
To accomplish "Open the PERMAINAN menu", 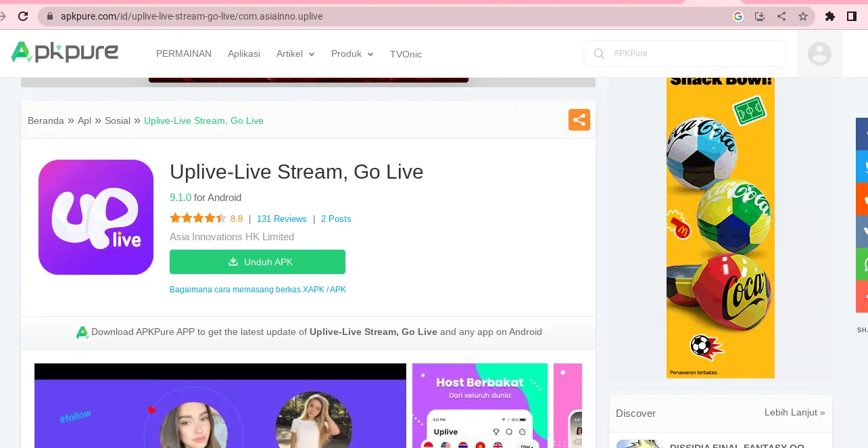I will tap(184, 53).
